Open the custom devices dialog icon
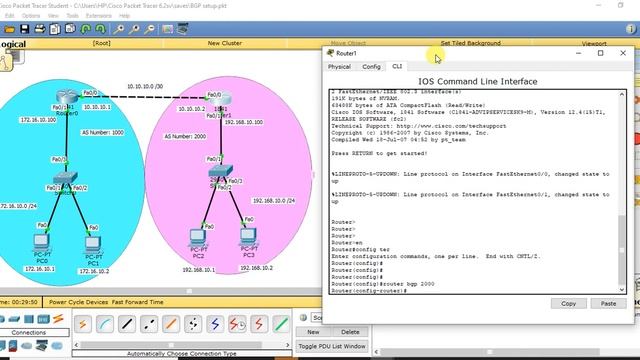640x360 pixels. click(x=183, y=29)
